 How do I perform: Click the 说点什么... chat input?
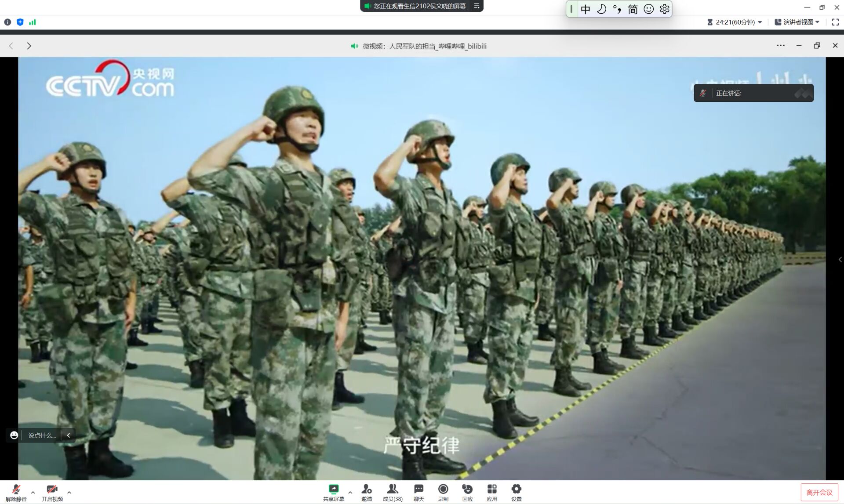(x=42, y=435)
